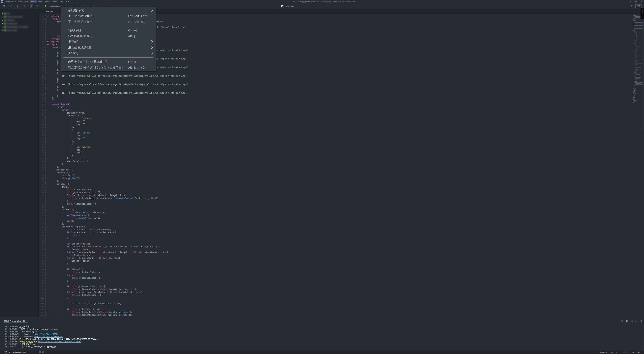
Task: Restart the run in console
Action: tap(622, 321)
